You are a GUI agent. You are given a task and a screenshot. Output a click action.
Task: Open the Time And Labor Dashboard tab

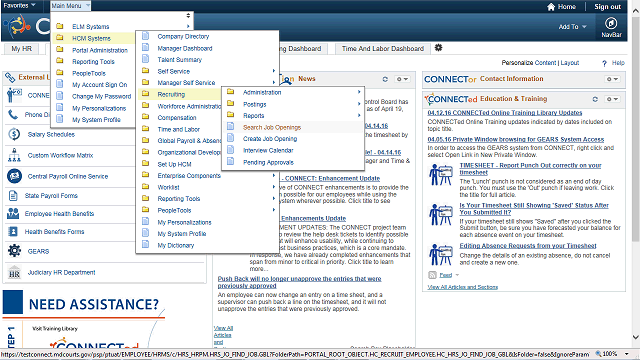(x=382, y=49)
